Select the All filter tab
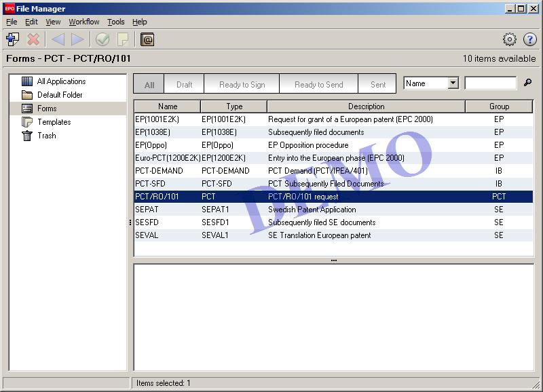 149,84
